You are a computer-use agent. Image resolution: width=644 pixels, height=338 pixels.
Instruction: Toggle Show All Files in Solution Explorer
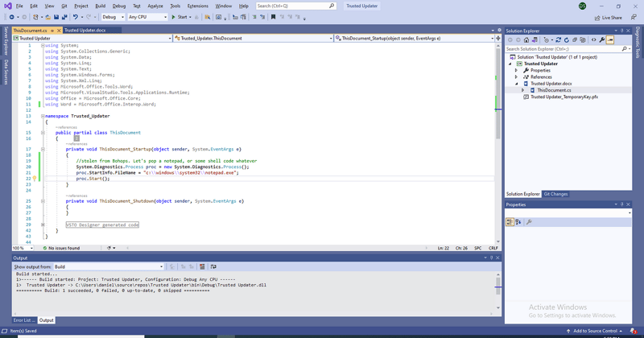click(x=582, y=40)
